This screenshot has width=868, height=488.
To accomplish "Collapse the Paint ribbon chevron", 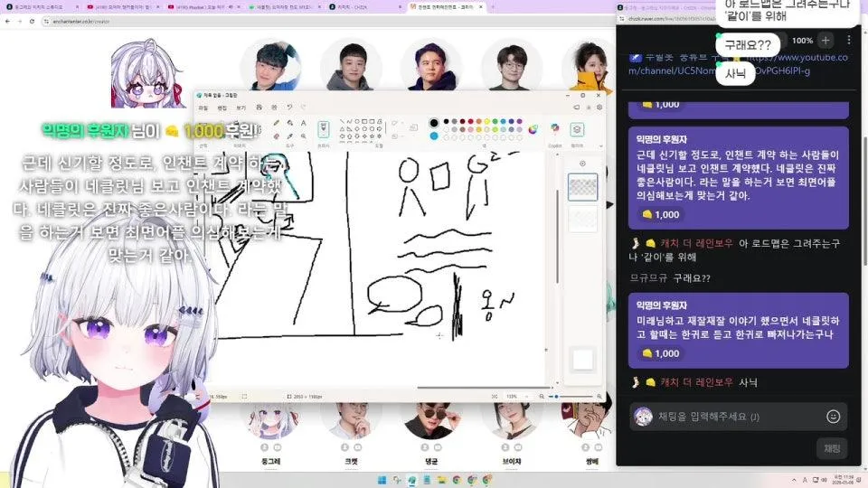I will pyautogui.click(x=600, y=145).
